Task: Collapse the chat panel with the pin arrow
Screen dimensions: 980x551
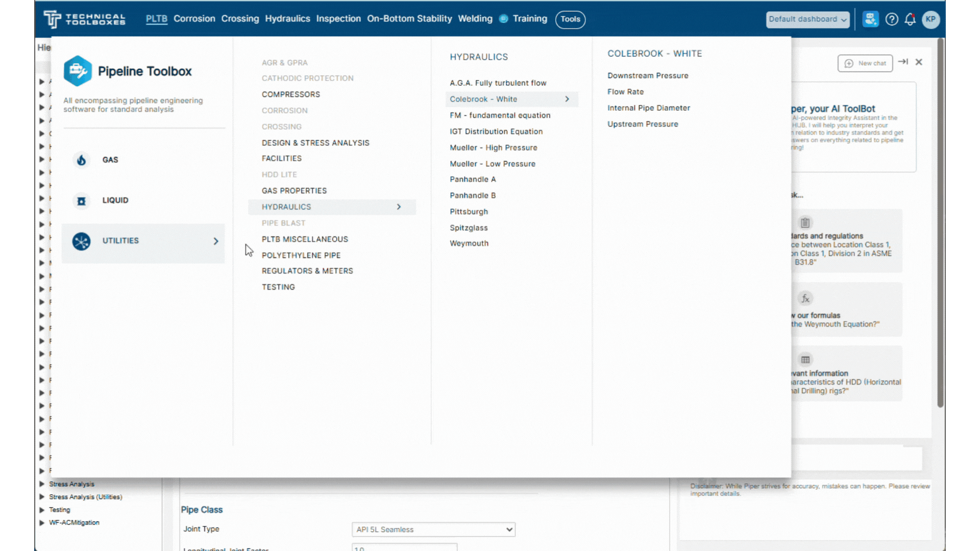Action: tap(903, 62)
